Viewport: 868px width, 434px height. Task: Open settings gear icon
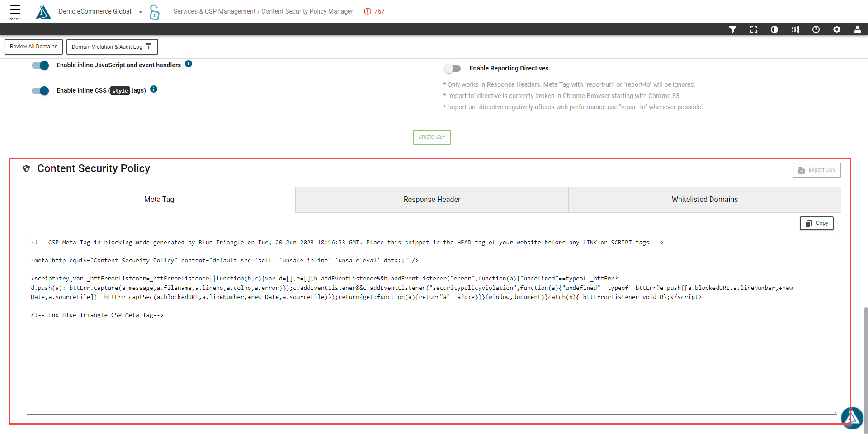tap(836, 29)
